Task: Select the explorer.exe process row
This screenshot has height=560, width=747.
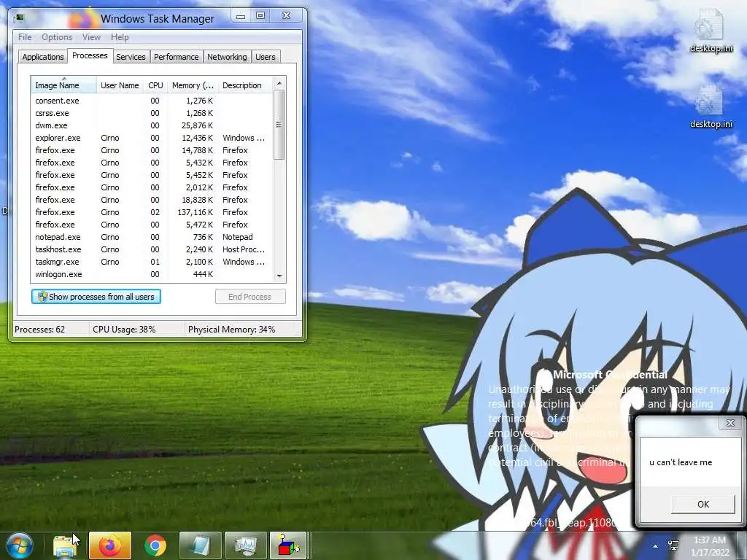Action: coord(152,138)
